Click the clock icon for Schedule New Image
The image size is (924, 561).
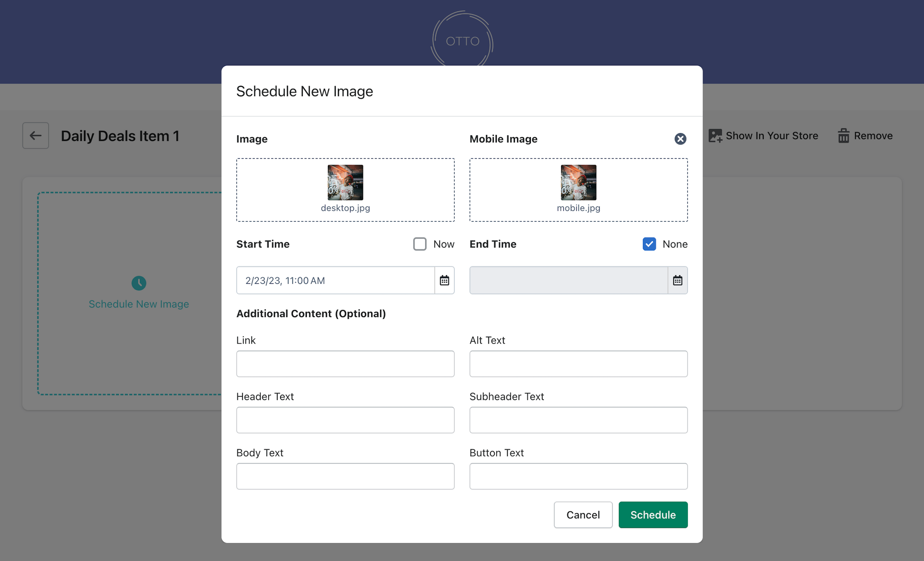tap(139, 283)
